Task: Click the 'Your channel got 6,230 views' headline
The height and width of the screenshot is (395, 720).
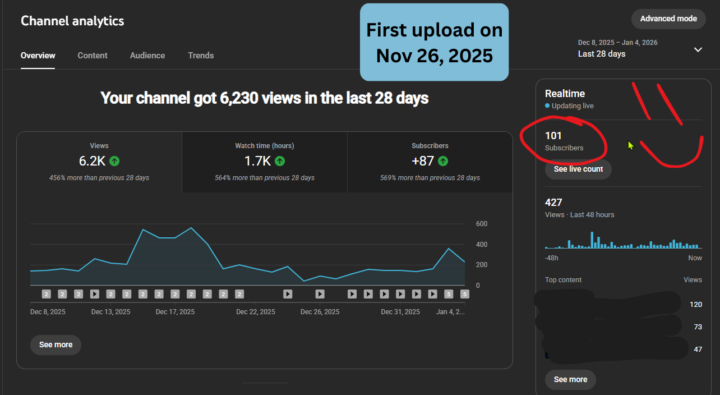Action: pos(264,98)
